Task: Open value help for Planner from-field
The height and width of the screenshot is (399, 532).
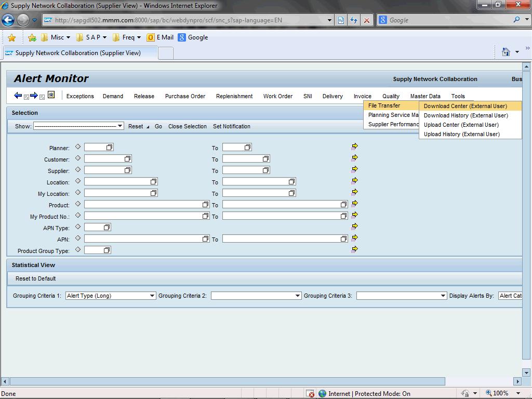Action: 109,147
